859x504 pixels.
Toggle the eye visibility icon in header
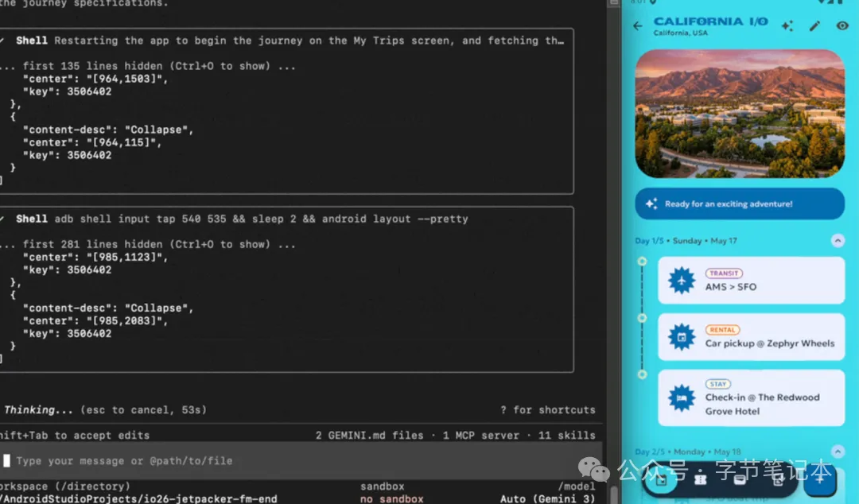coord(842,25)
